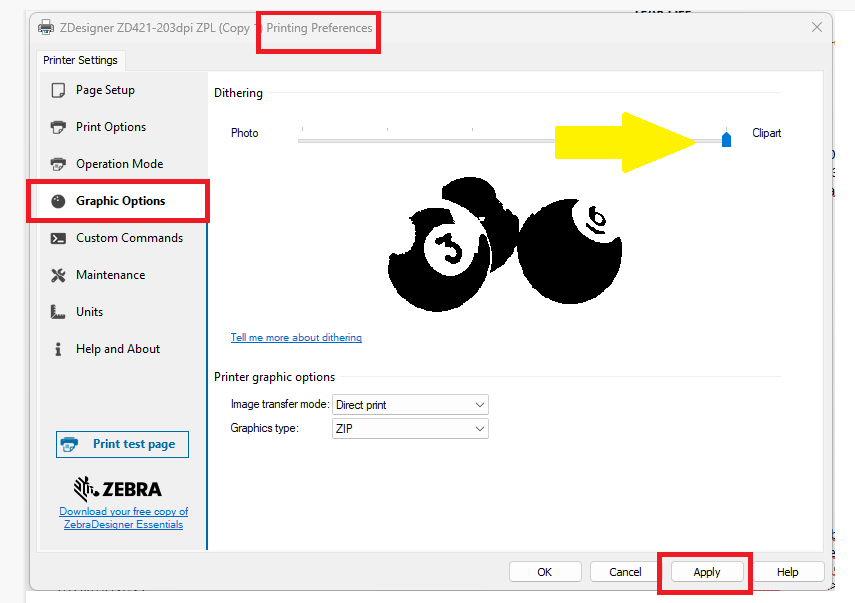The image size is (855, 603).
Task: Switch to the Printer Settings tab
Action: (x=81, y=60)
